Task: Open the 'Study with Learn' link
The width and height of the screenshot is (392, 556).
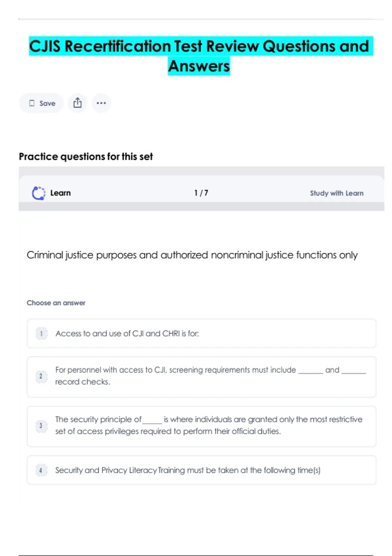Action: tap(336, 193)
